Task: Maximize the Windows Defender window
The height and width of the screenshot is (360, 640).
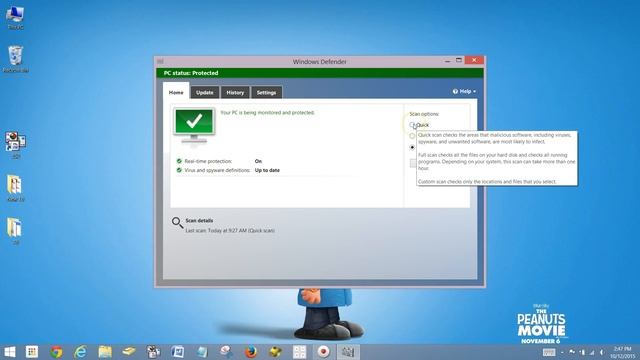Action: click(459, 60)
